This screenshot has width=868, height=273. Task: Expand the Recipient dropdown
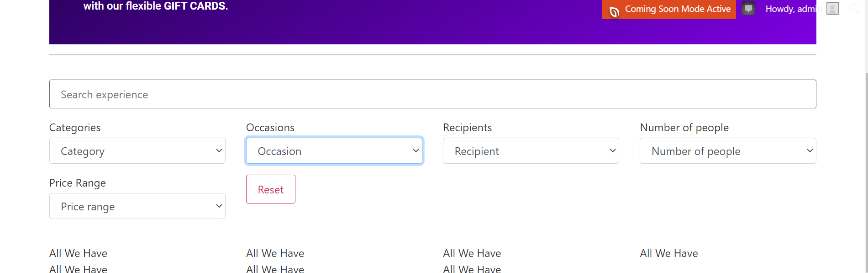pyautogui.click(x=531, y=151)
